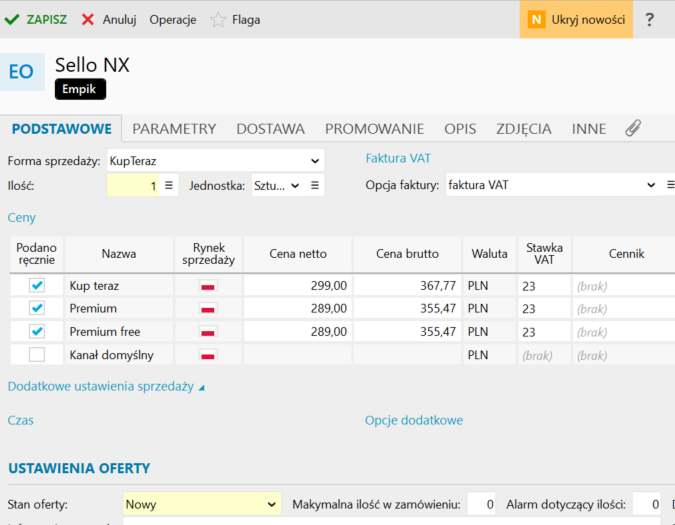This screenshot has height=525, width=675.
Task: Open the attachments paperclip tab icon
Action: pyautogui.click(x=633, y=128)
